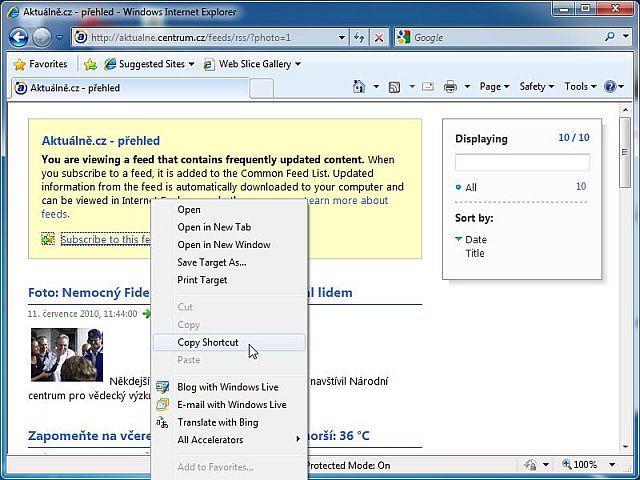
Task: Click the Internet Explorer title bar icon
Action: coord(13,12)
